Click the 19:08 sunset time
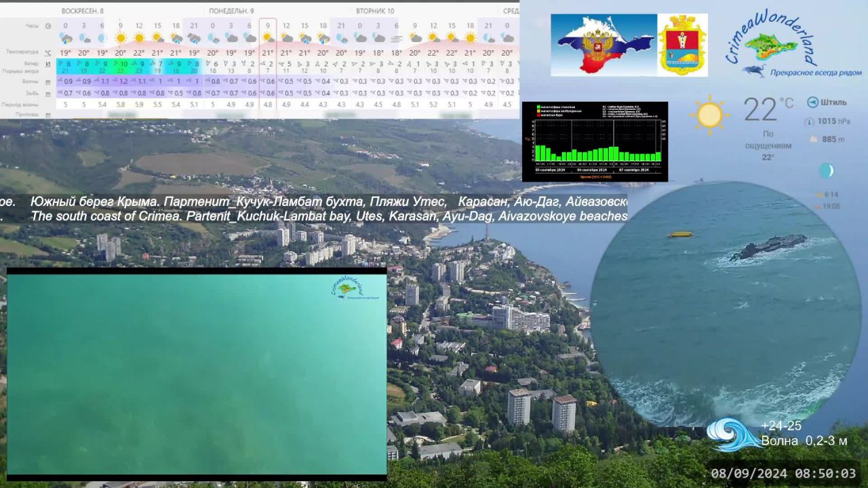The width and height of the screenshot is (868, 488). coord(831,206)
